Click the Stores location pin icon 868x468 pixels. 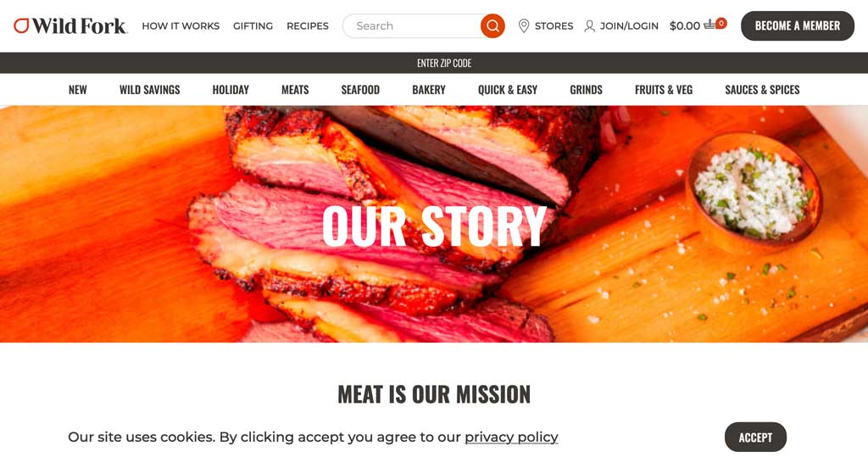(x=524, y=26)
